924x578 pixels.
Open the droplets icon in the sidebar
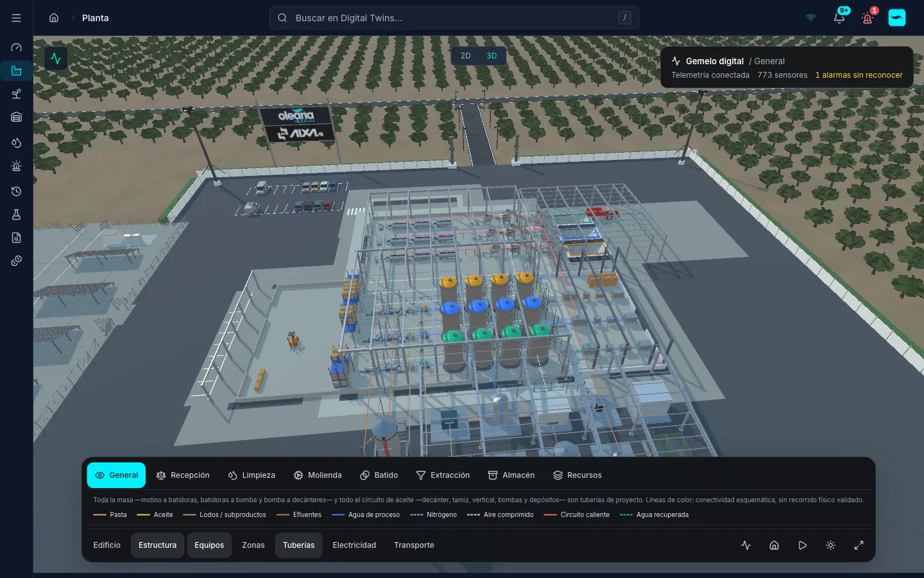pyautogui.click(x=16, y=143)
